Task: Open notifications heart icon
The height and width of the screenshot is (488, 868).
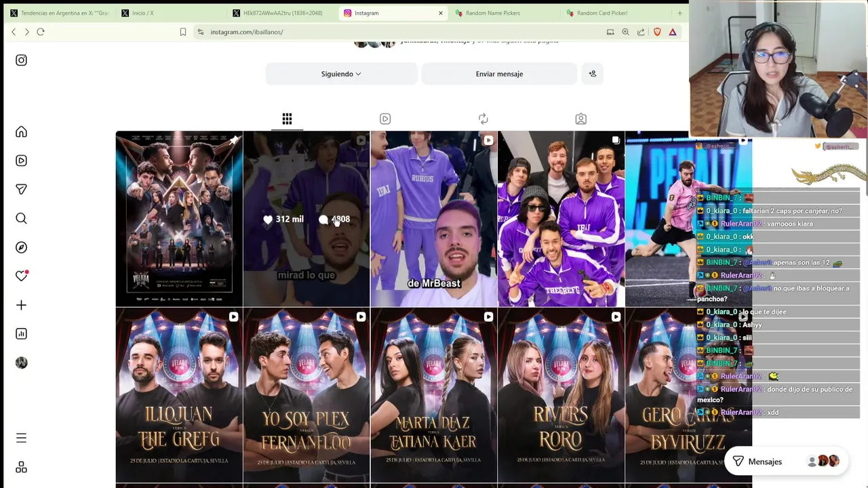Action: click(x=21, y=276)
